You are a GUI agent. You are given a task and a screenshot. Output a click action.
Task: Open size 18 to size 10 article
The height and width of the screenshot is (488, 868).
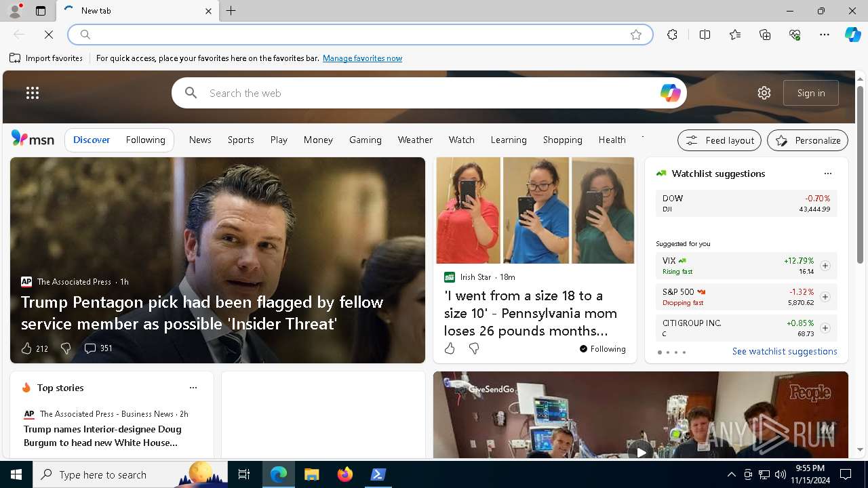click(530, 313)
